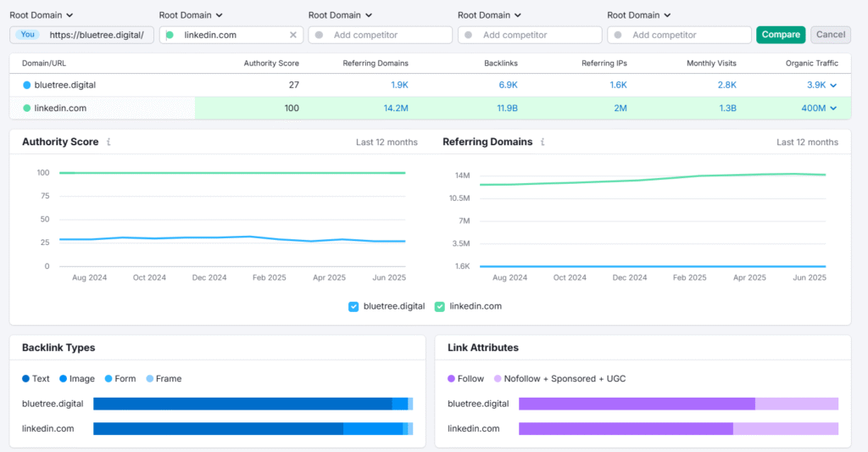This screenshot has width=868, height=452.
Task: Open fifth Root Domain dropdown beside Compare
Action: pos(639,15)
